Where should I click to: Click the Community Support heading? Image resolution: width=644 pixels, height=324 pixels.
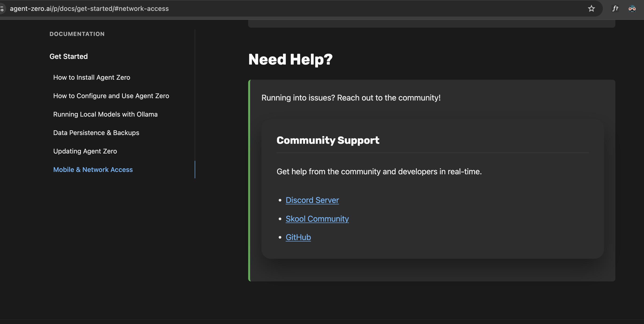point(328,140)
